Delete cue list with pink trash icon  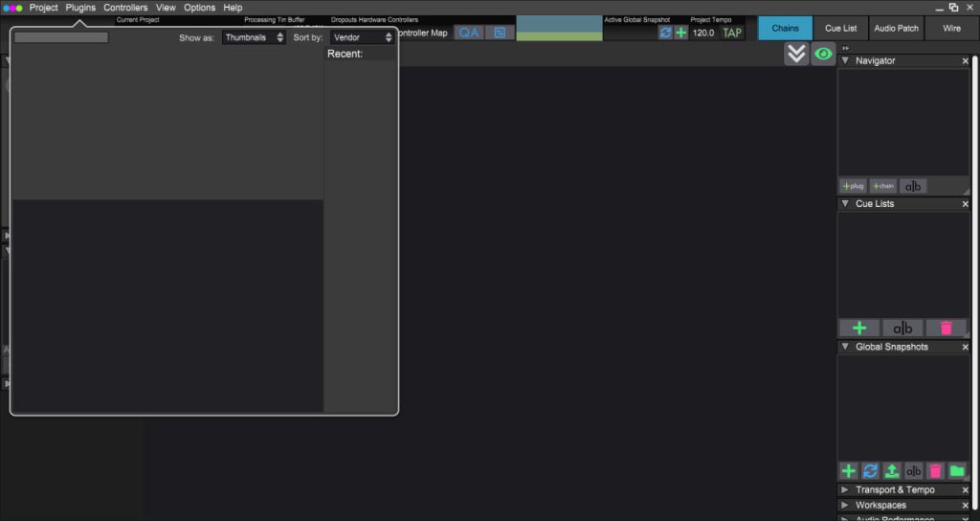946,328
